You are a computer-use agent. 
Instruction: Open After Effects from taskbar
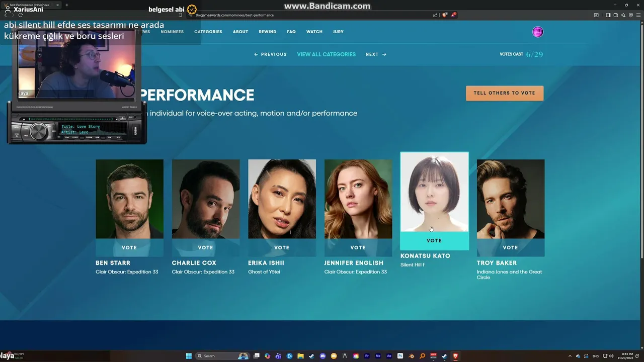tap(389, 356)
